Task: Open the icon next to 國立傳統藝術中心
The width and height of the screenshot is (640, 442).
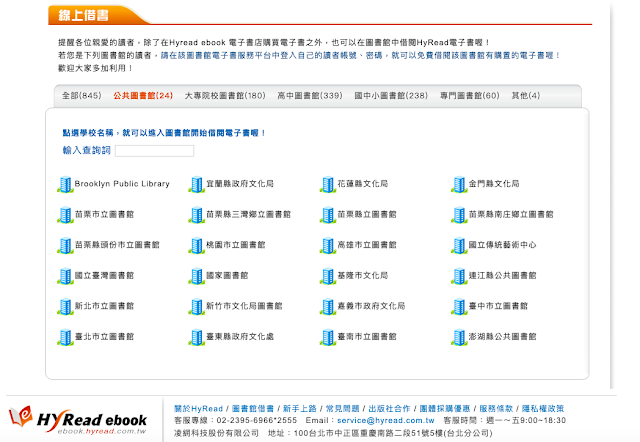Action: pyautogui.click(x=459, y=246)
